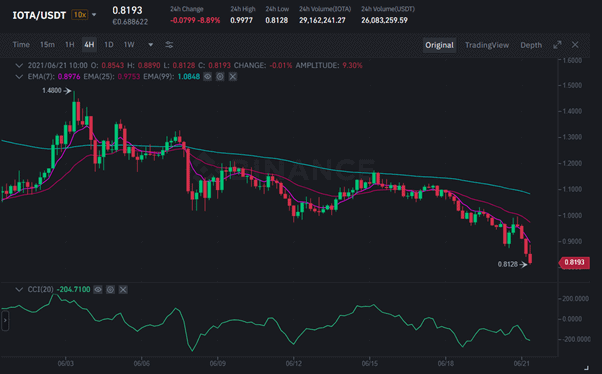Collapse the OHLC info line chevron
602x374 pixels.
19,66
